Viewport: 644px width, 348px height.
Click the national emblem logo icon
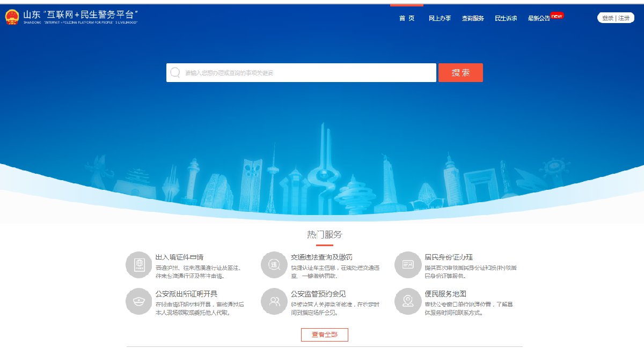click(12, 17)
